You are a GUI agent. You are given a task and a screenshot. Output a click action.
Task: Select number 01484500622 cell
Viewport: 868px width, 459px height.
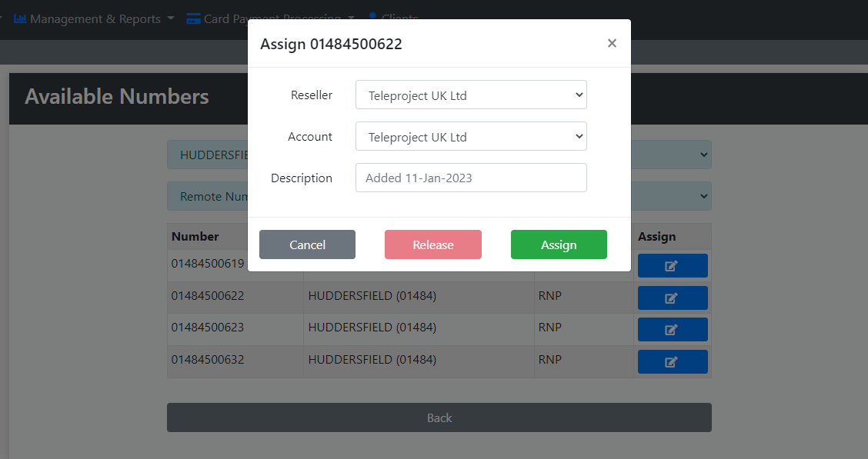[x=235, y=298]
